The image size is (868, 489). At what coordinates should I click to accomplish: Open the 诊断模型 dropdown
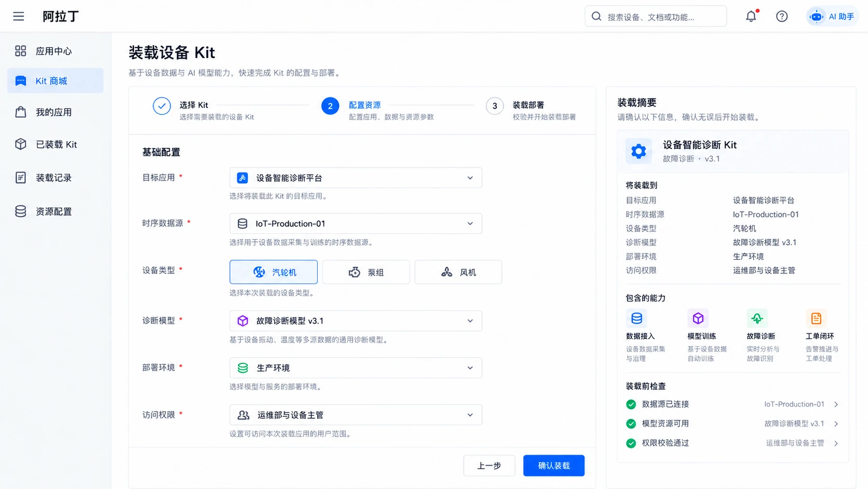click(356, 321)
